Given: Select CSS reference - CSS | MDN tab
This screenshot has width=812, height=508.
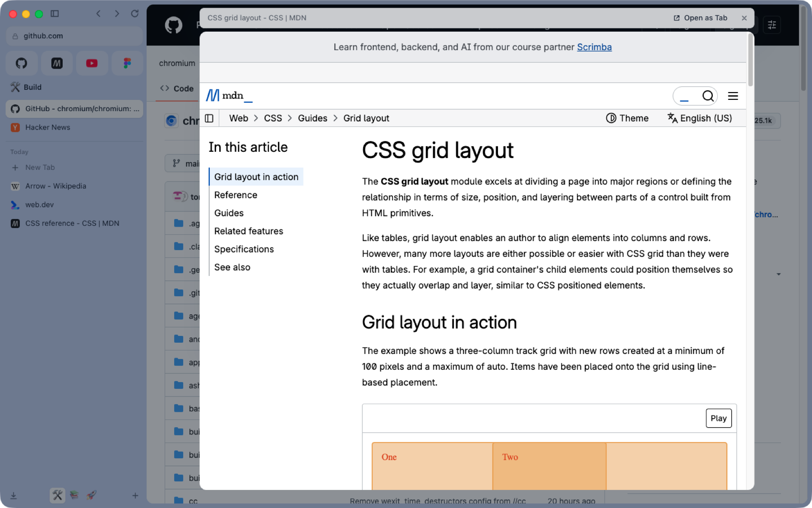Looking at the screenshot, I should 74,223.
